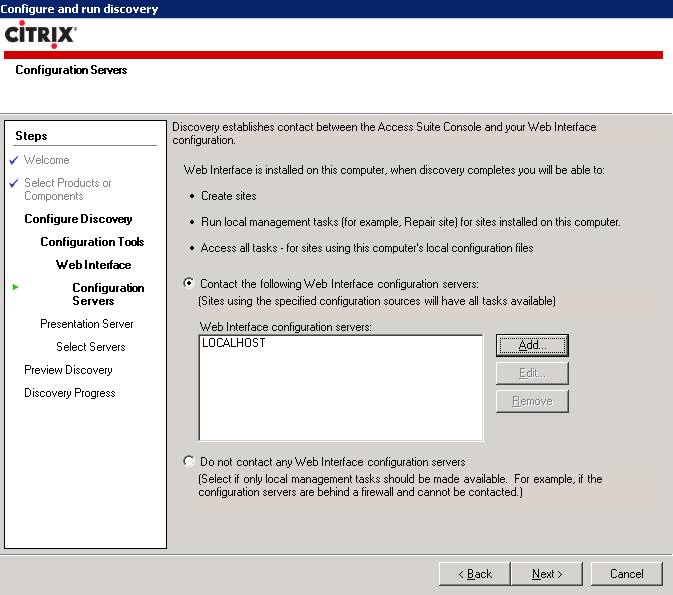Viewport: 673px width, 595px height.
Task: Click the Run local management tasks bullet
Action: 411,222
